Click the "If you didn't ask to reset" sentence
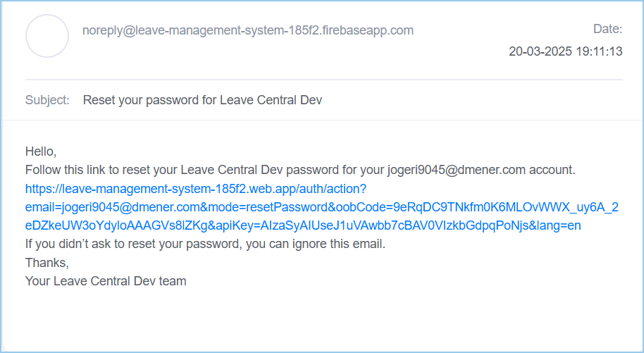This screenshot has height=353, width=644. tap(205, 244)
